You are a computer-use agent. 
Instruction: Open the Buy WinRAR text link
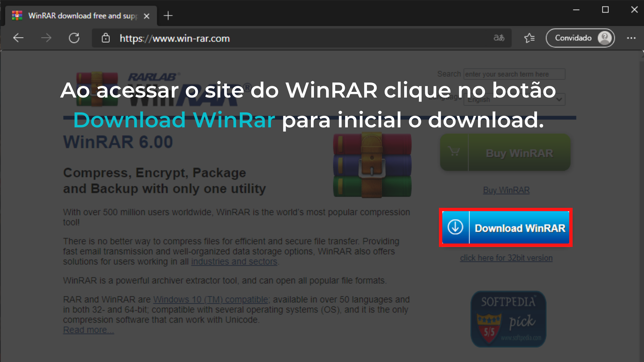(x=506, y=190)
